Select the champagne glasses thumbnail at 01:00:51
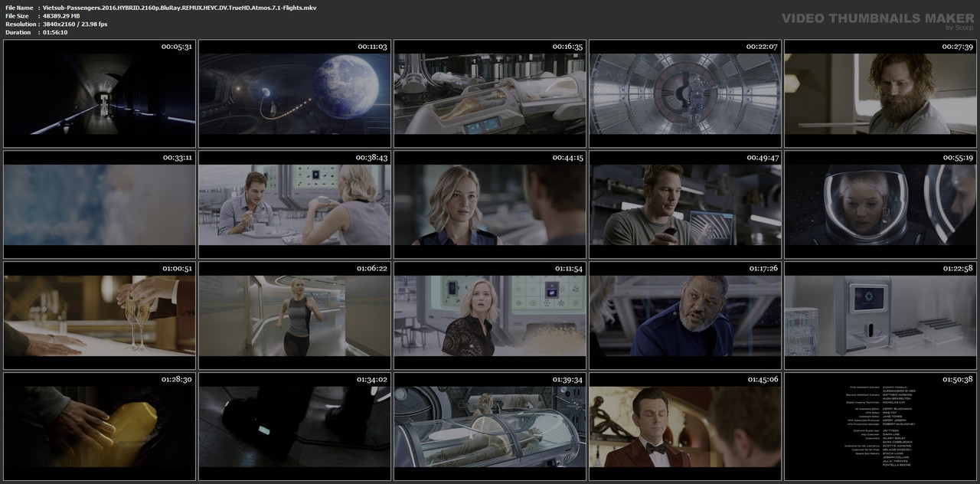The height and width of the screenshot is (484, 980). point(100,316)
